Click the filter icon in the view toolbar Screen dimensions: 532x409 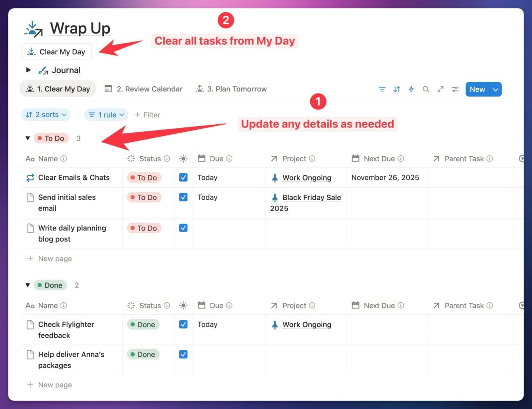tap(382, 89)
